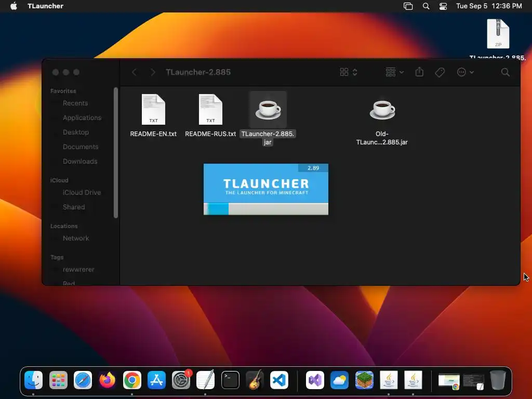The image size is (532, 399).
Task: Launch Firefox from the dock
Action: pos(107,380)
